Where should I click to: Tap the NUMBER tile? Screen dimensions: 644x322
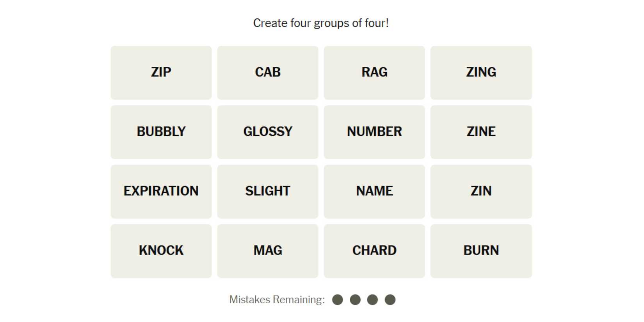point(374,132)
